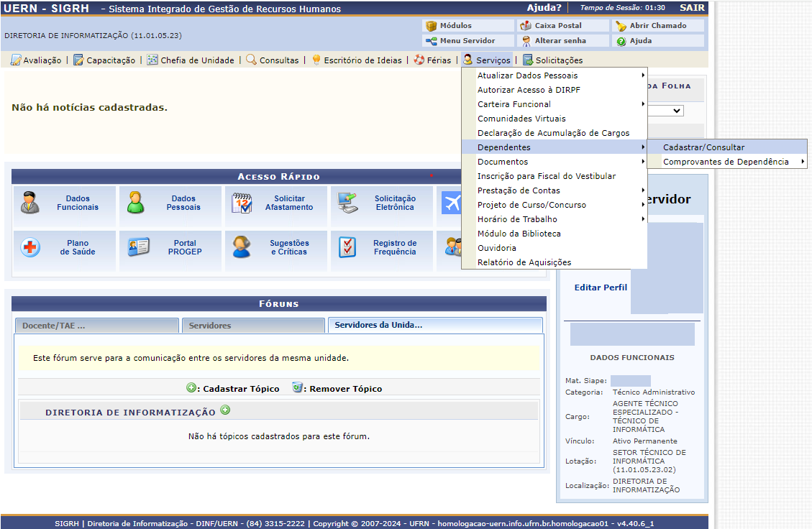Expand Comprovantes de Dependência submenu
Viewport: 812px width, 529px height.
click(x=726, y=162)
